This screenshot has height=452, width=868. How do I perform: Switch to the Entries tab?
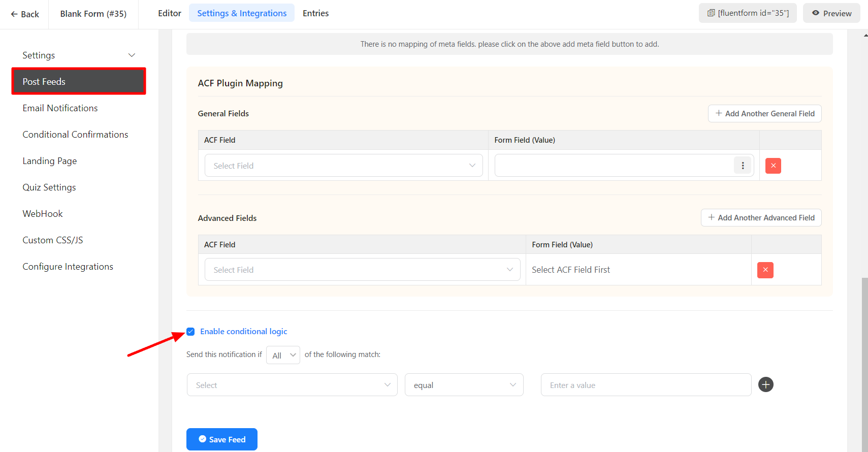click(315, 13)
